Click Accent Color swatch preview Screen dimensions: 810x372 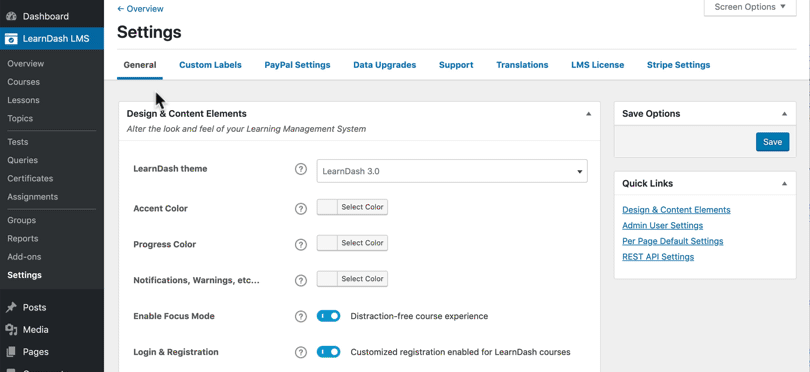point(327,207)
